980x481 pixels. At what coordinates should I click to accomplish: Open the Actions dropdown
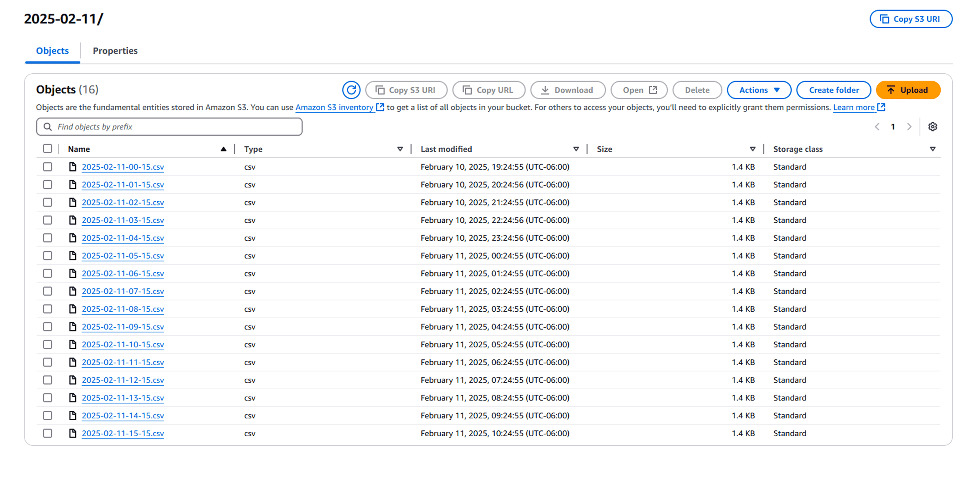(x=759, y=90)
